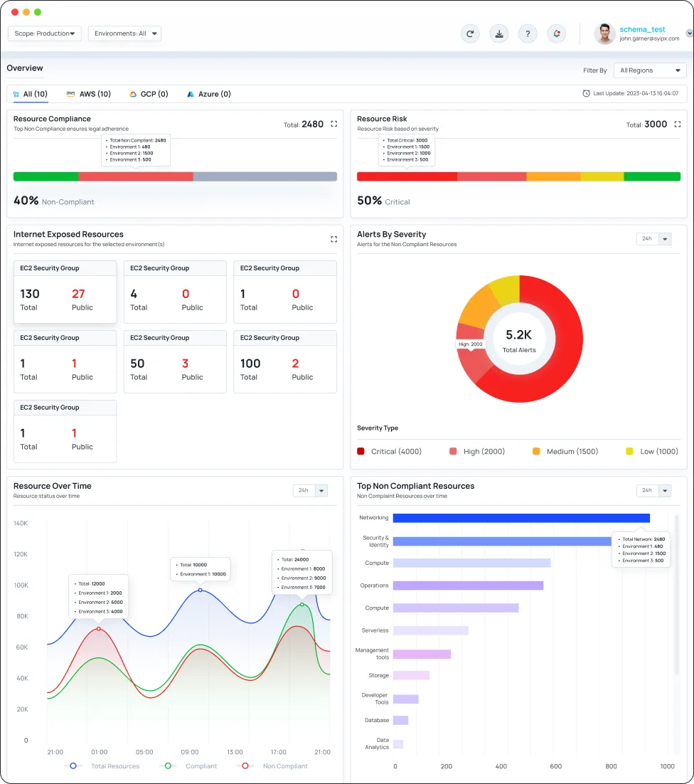Expand Internet Exposed Resources panel fullscreen
This screenshot has width=694, height=784.
(x=334, y=239)
